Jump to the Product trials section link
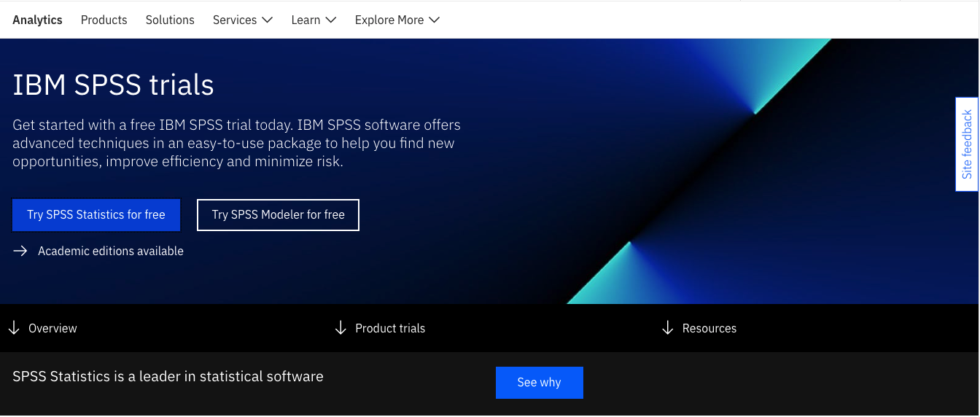The image size is (980, 417). click(x=390, y=328)
